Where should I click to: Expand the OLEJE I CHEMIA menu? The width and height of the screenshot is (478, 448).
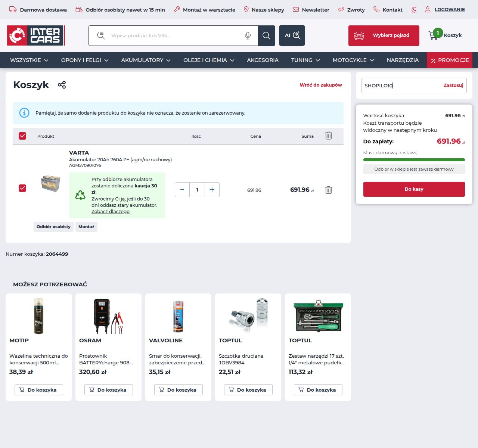[x=209, y=60]
